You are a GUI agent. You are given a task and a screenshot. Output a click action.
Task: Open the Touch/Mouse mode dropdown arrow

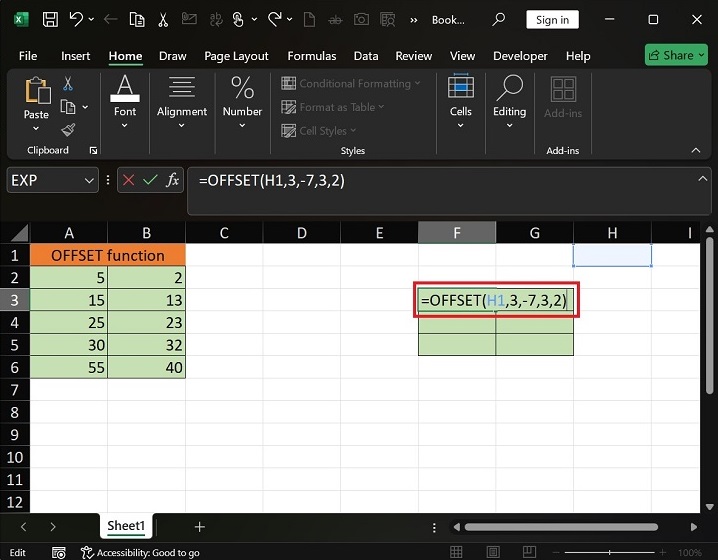click(254, 19)
